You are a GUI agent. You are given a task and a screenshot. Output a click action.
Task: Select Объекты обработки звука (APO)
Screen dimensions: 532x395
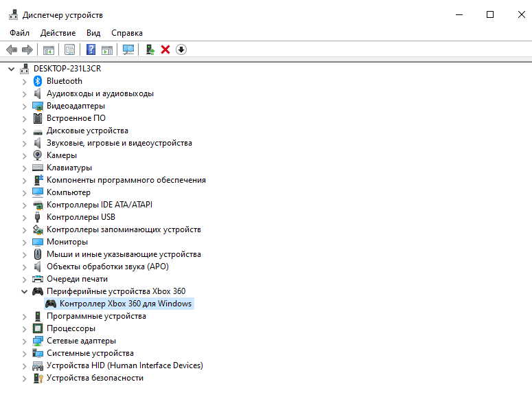pos(108,267)
